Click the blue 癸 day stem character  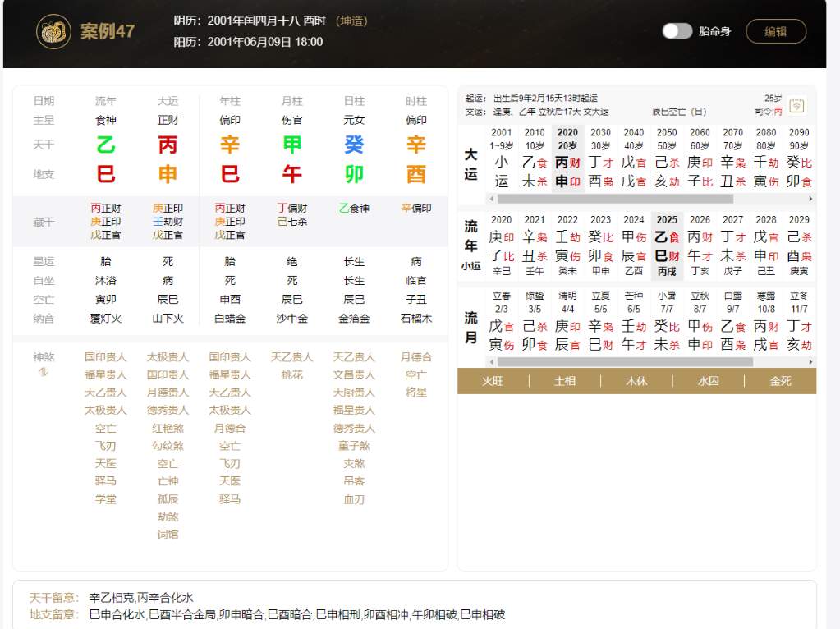pos(354,145)
